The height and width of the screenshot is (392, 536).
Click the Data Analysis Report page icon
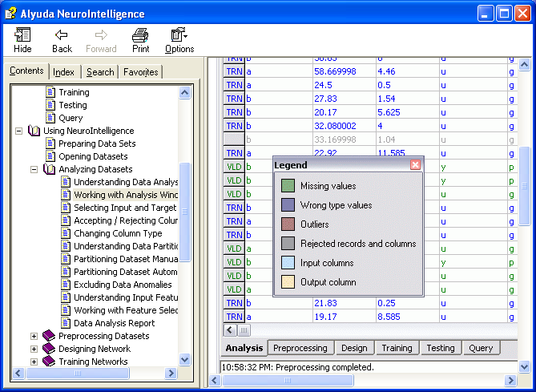[x=66, y=323]
